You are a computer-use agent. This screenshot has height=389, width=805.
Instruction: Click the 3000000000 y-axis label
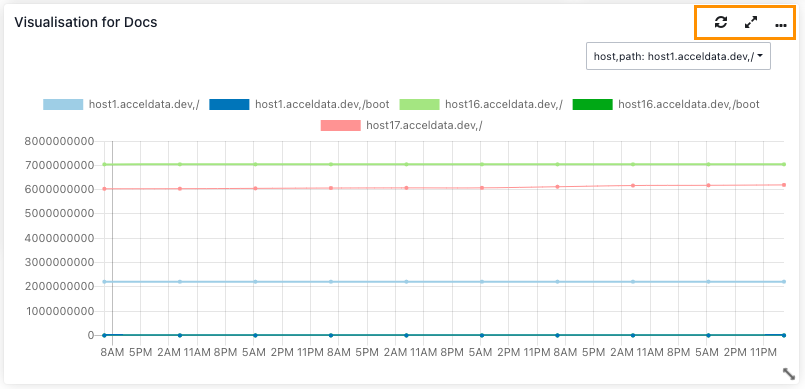tap(59, 262)
